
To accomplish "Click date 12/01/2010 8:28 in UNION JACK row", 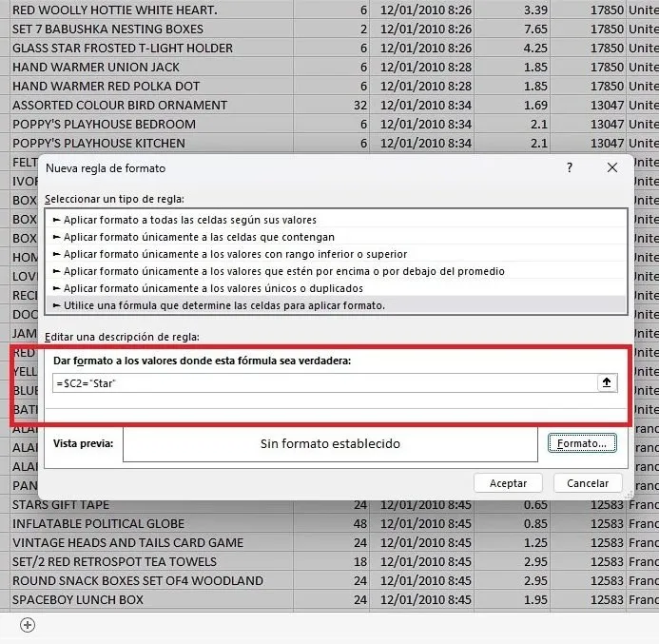I will tap(422, 67).
